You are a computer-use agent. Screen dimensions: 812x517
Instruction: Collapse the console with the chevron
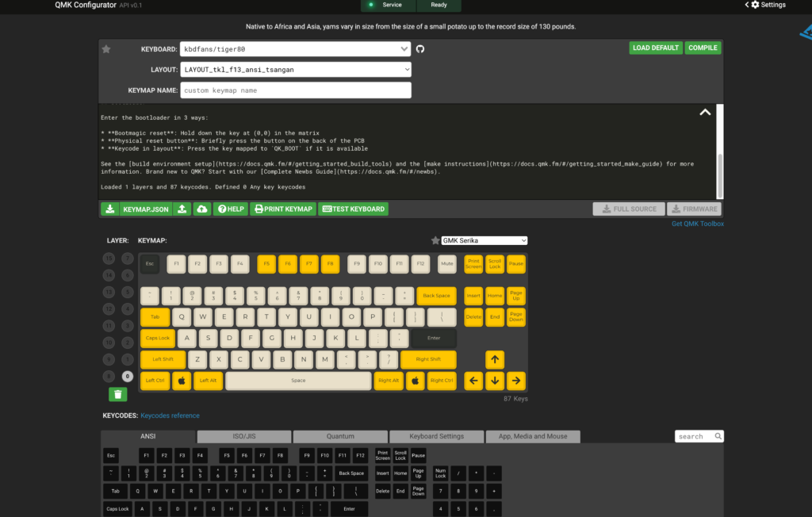point(705,113)
